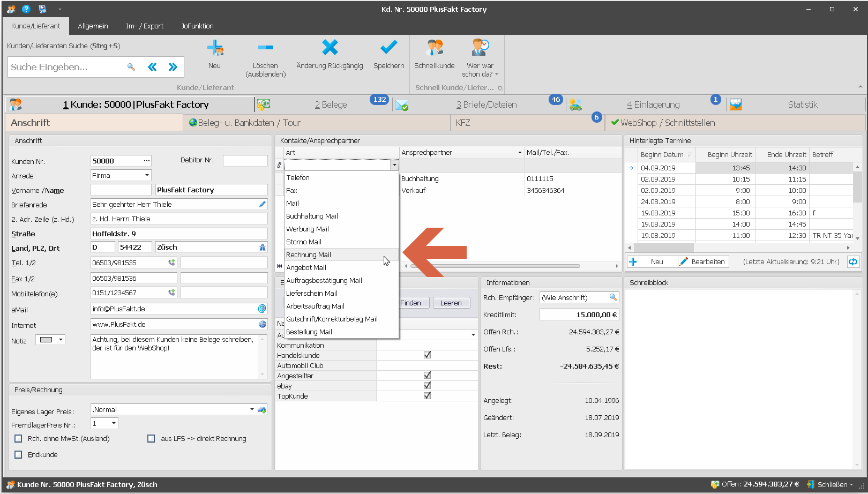Click the help question mark icon in title bar
The width and height of the screenshot is (868, 494).
click(x=26, y=9)
